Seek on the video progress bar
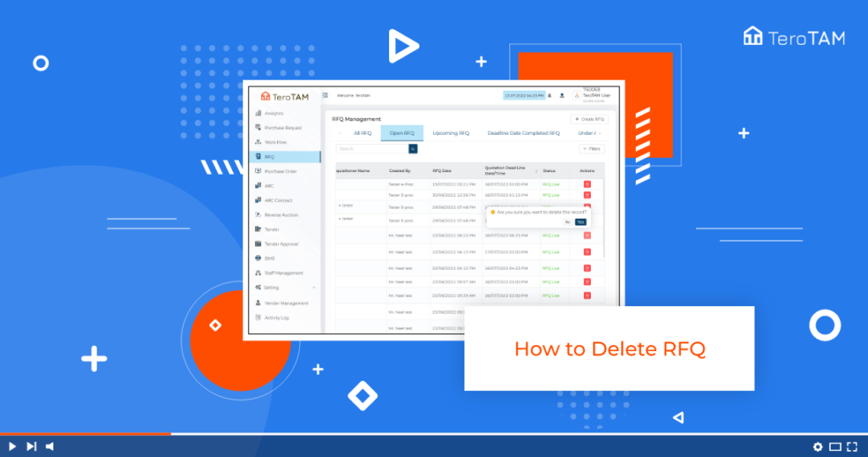 (434, 434)
